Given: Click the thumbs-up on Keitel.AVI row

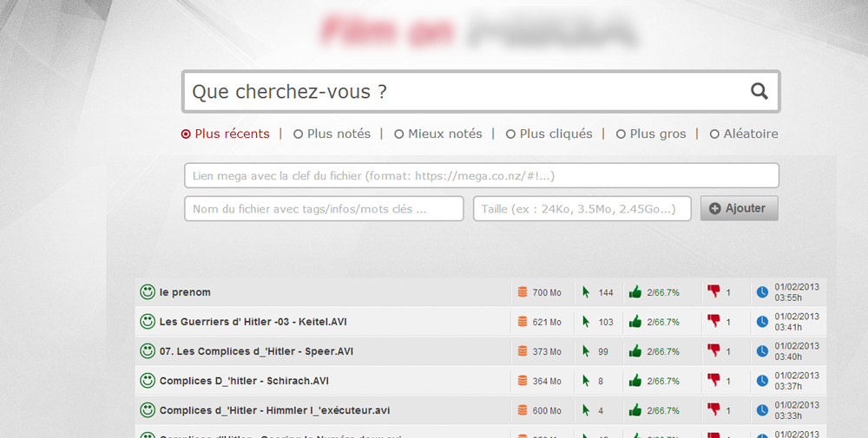Looking at the screenshot, I should coord(635,322).
